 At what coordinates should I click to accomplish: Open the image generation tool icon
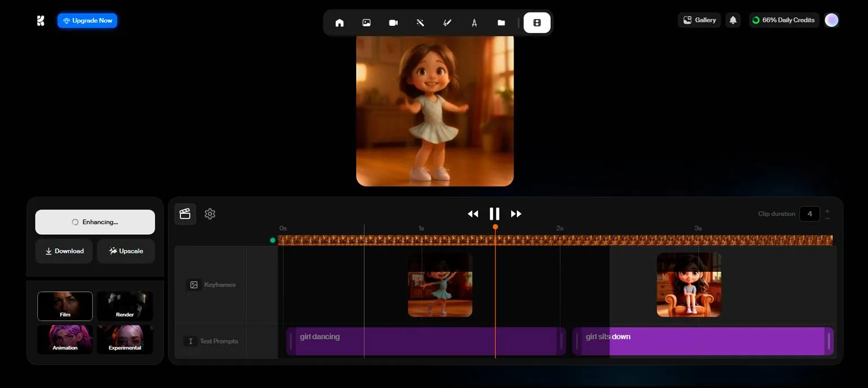point(366,23)
